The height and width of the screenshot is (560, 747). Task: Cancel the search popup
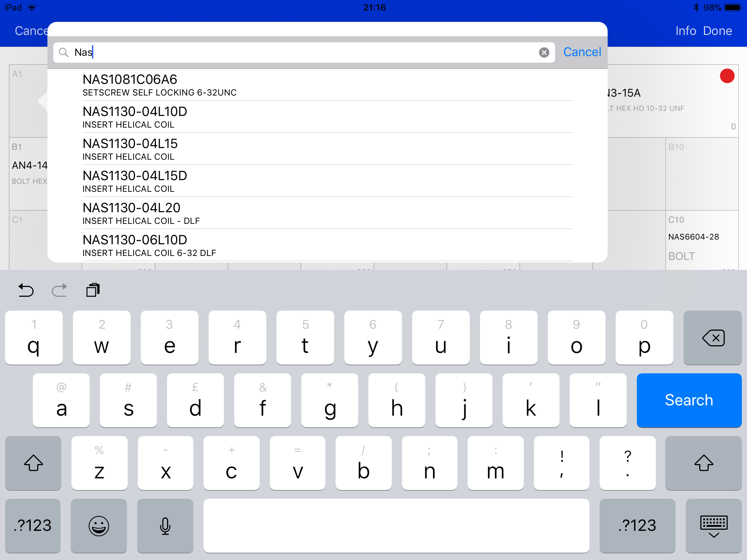582,52
